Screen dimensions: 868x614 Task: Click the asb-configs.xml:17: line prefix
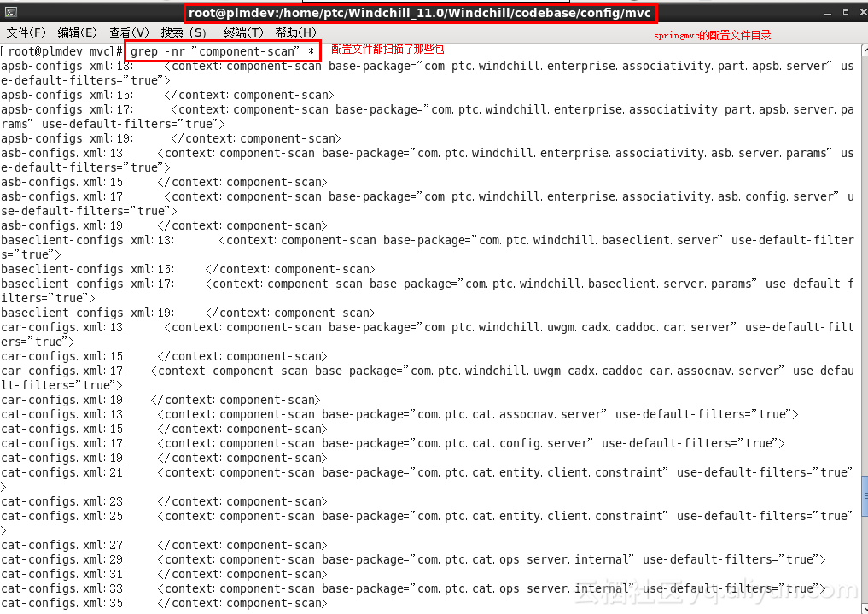point(64,196)
